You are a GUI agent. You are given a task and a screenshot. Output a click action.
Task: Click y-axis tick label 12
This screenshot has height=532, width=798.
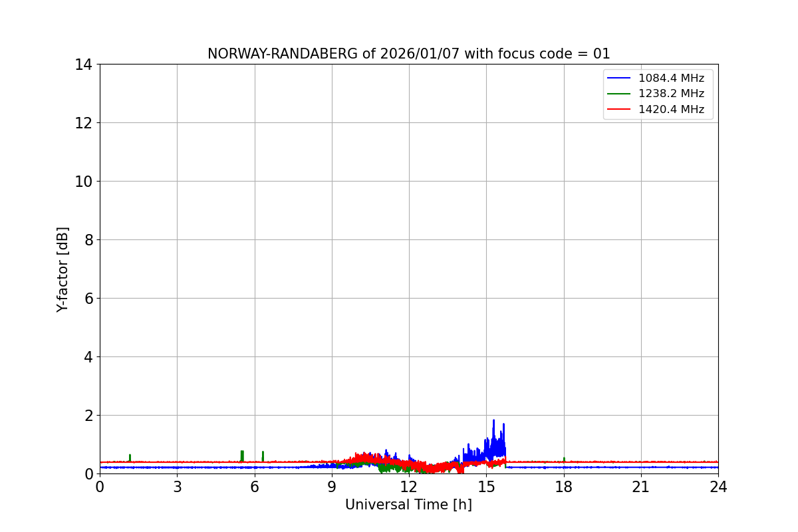click(x=84, y=123)
